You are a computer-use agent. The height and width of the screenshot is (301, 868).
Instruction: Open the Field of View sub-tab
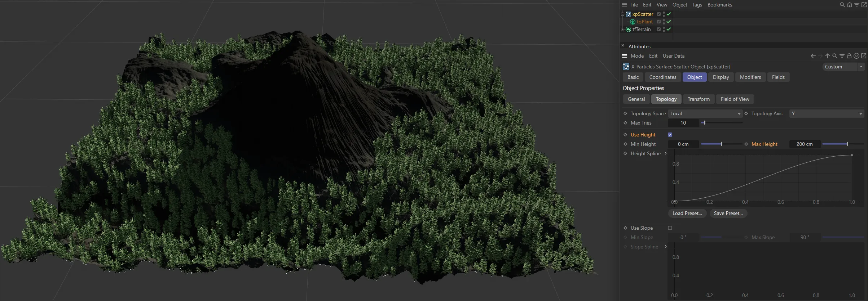[735, 99]
